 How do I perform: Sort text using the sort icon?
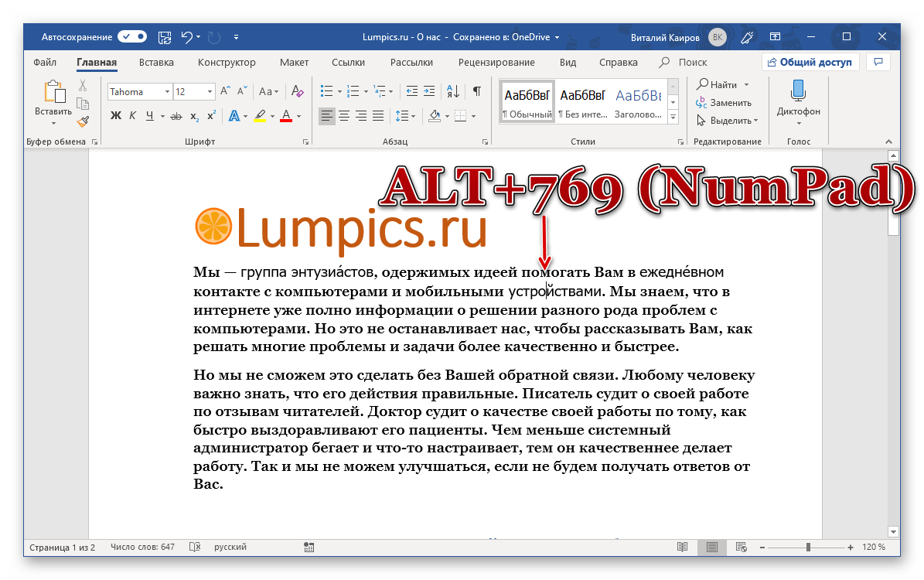tap(455, 91)
